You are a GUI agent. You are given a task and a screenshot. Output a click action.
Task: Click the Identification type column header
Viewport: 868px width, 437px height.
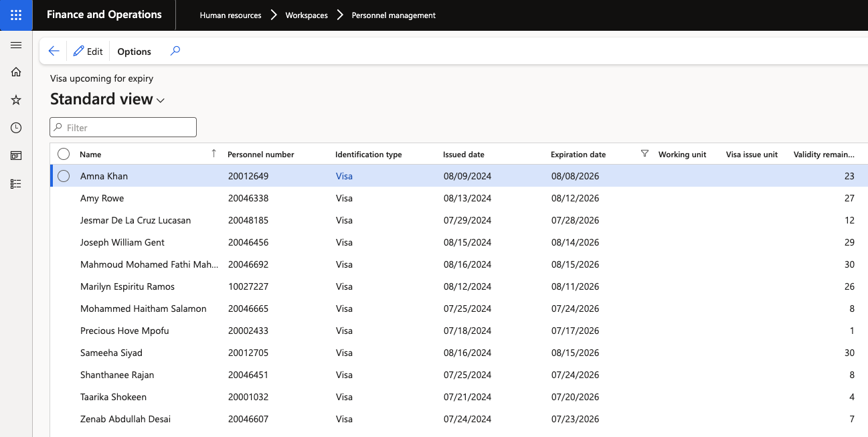click(x=369, y=155)
